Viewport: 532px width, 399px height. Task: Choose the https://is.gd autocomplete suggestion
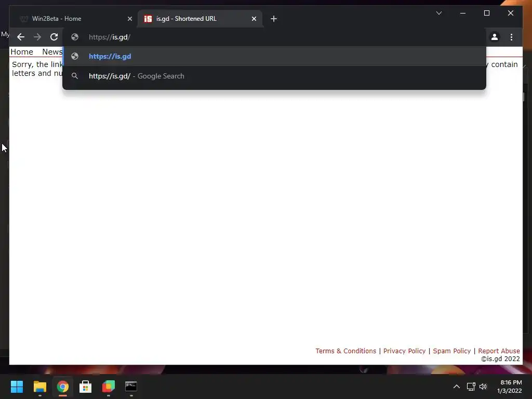pos(274,56)
